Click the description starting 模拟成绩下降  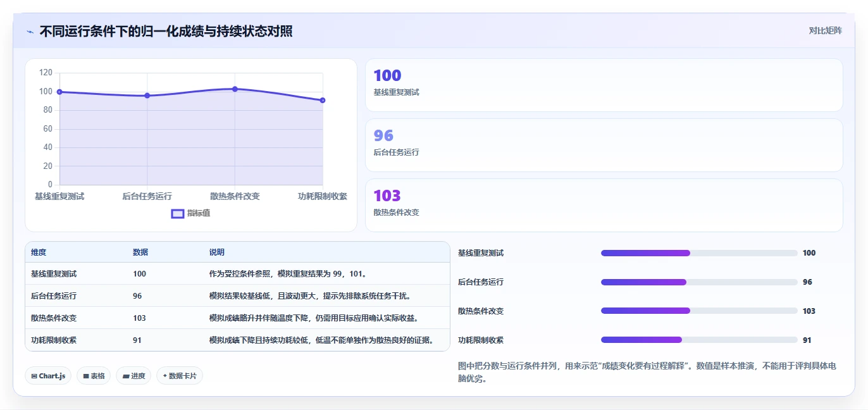coord(322,340)
